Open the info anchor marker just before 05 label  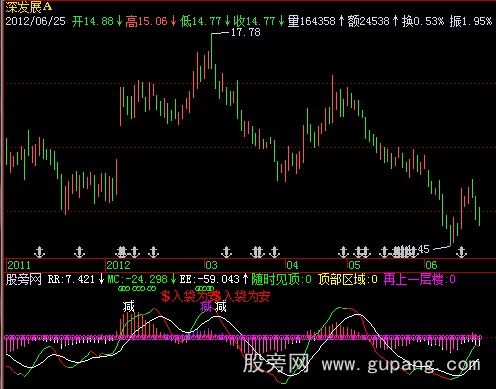[343, 252]
